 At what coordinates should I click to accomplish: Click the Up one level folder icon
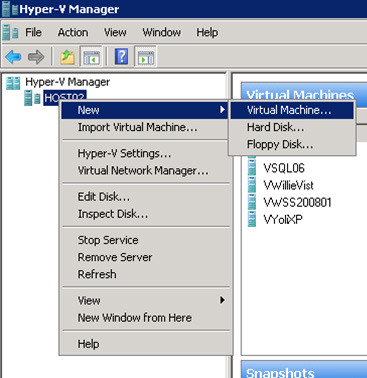[x=67, y=57]
